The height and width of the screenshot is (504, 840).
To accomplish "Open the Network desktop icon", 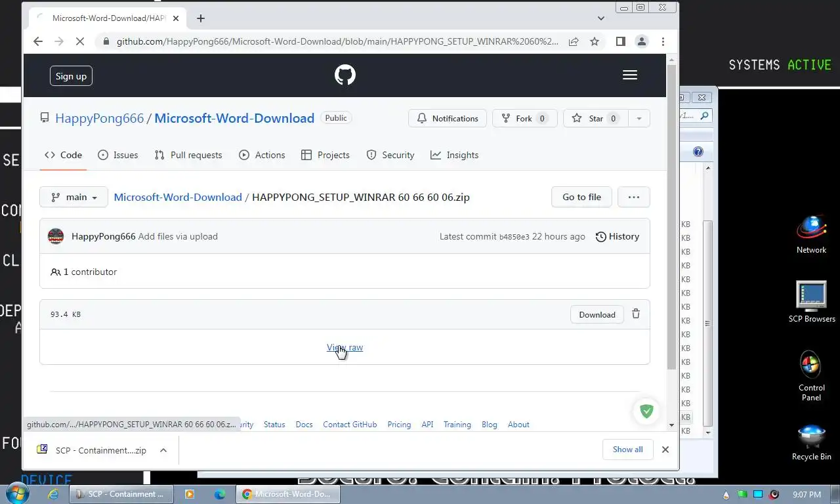I will (x=812, y=234).
